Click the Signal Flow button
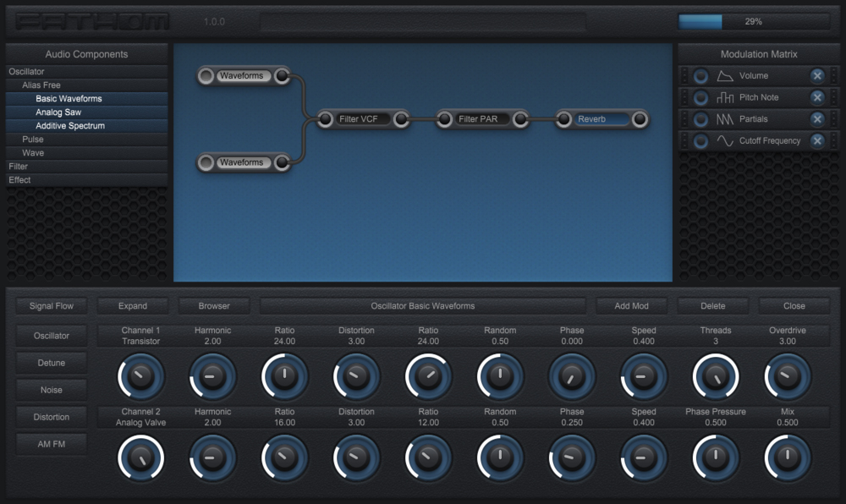 [x=52, y=305]
